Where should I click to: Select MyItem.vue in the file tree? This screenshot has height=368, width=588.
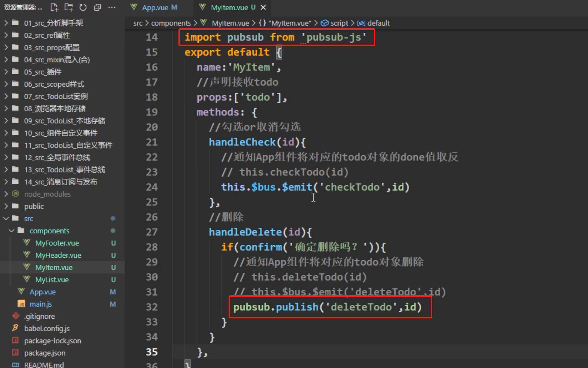point(54,267)
